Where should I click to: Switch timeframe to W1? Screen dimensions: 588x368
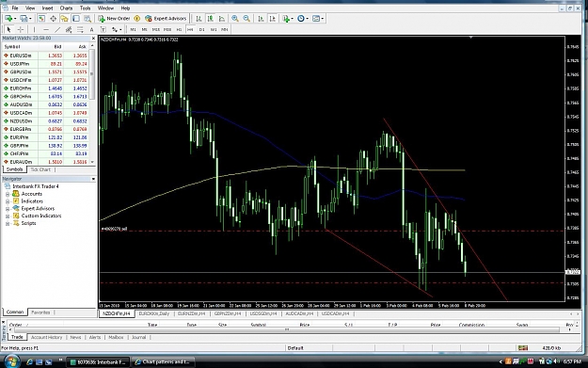214,29
